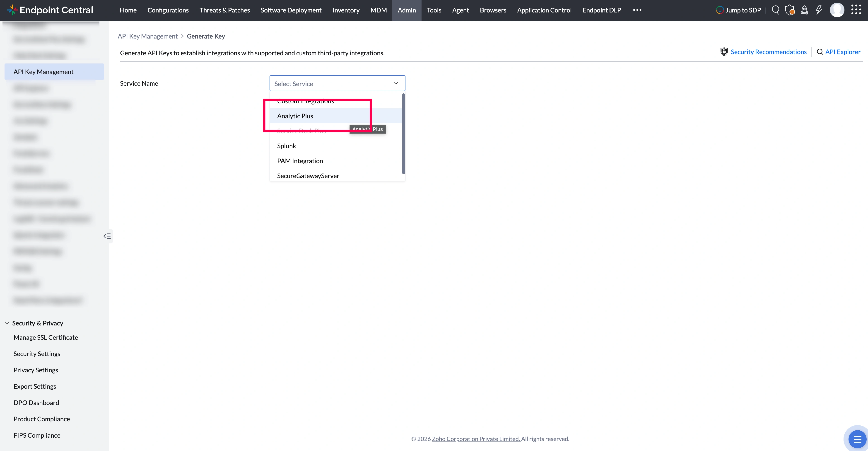Screen dimensions: 868x451
Task: Open the security shield alert icon
Action: click(x=790, y=10)
